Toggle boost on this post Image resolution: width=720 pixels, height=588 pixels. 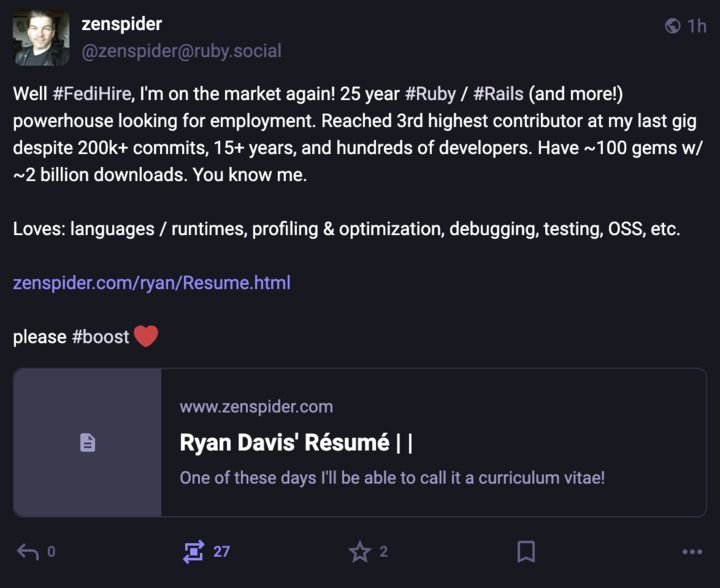click(x=193, y=551)
